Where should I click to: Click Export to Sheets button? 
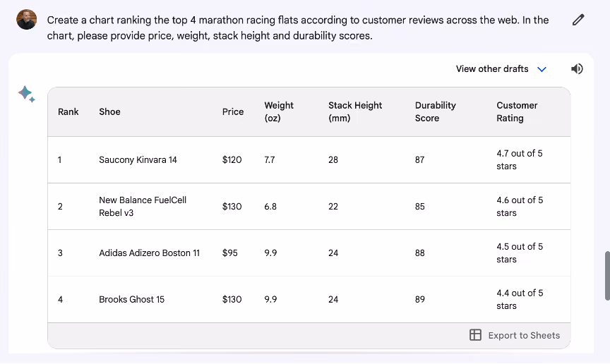pyautogui.click(x=514, y=335)
